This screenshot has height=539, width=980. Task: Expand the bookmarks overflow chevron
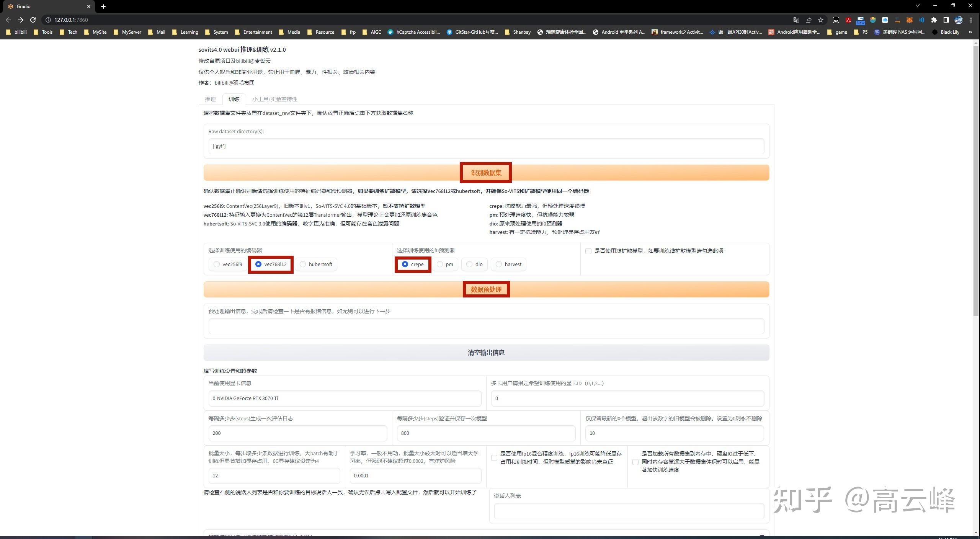pos(970,32)
